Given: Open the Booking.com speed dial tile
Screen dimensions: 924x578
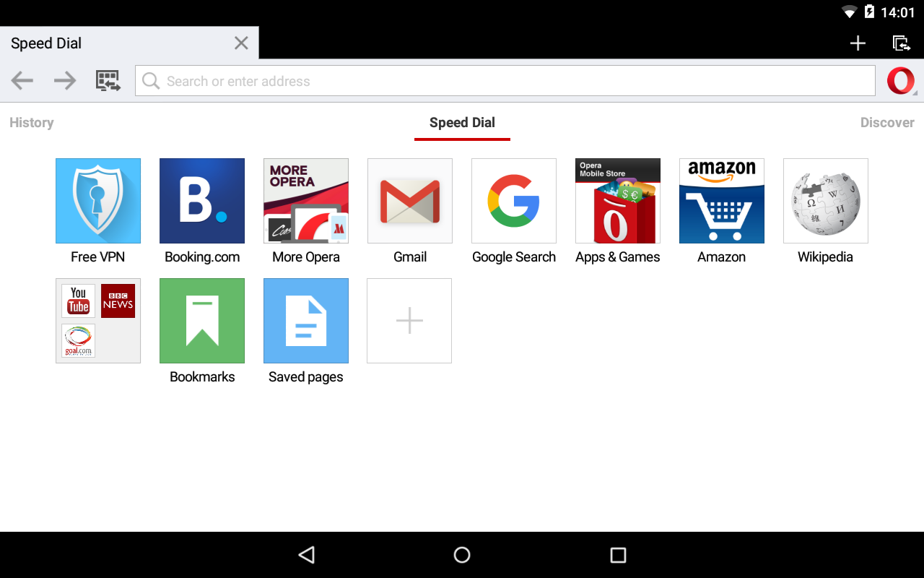Looking at the screenshot, I should [x=202, y=201].
